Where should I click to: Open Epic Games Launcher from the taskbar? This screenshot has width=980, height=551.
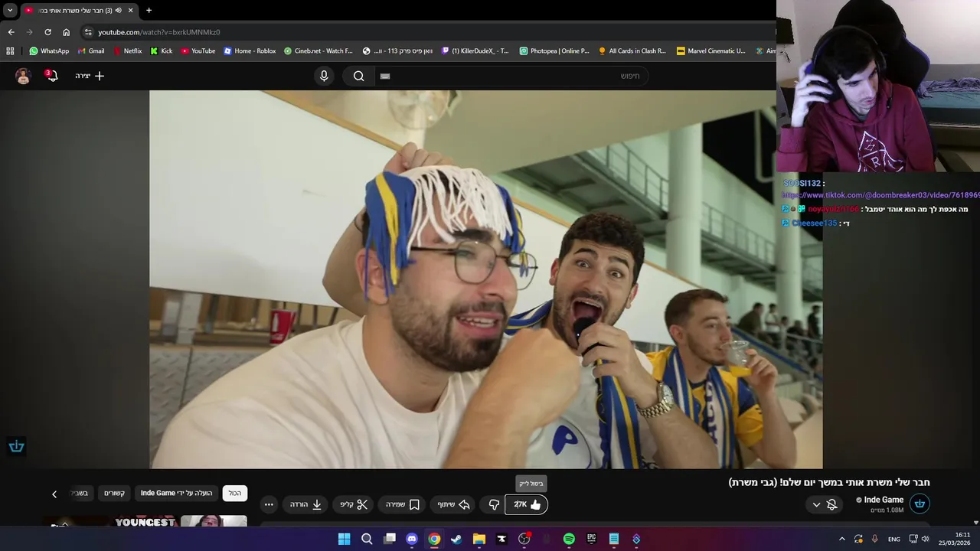[591, 539]
